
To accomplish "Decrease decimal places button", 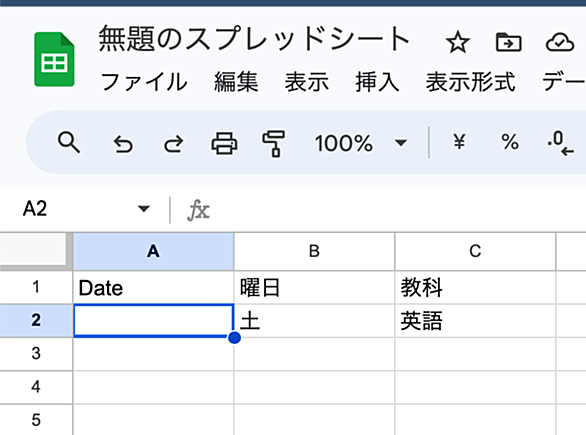I will pyautogui.click(x=560, y=143).
